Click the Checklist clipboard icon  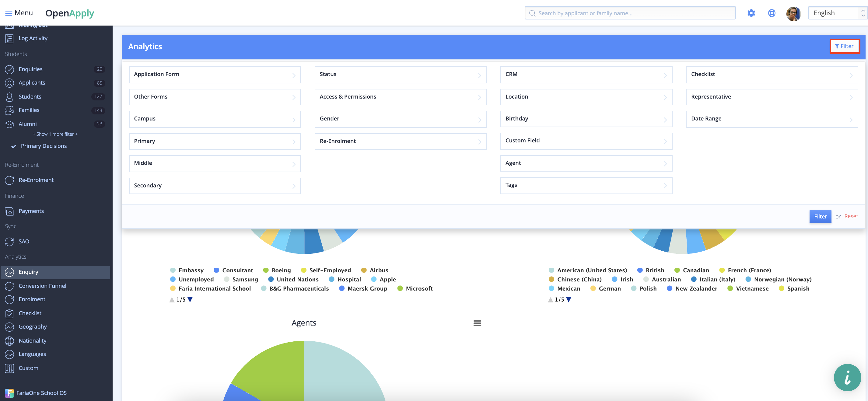[9, 313]
